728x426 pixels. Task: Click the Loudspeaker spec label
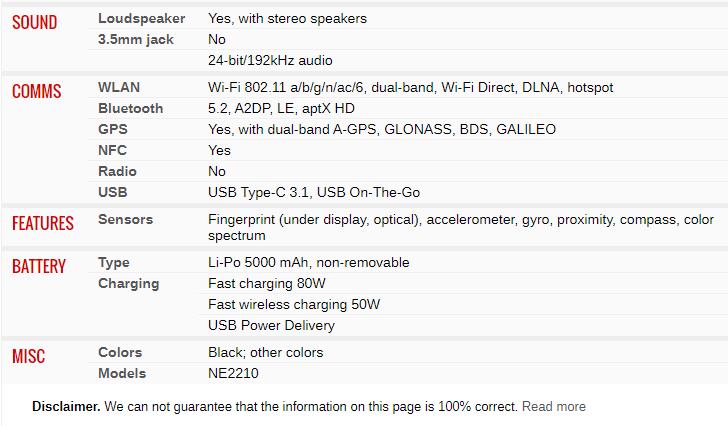[141, 18]
